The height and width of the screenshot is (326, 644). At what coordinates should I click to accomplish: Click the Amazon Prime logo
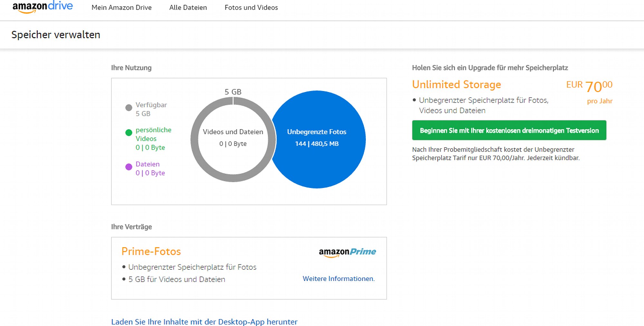[x=347, y=252]
